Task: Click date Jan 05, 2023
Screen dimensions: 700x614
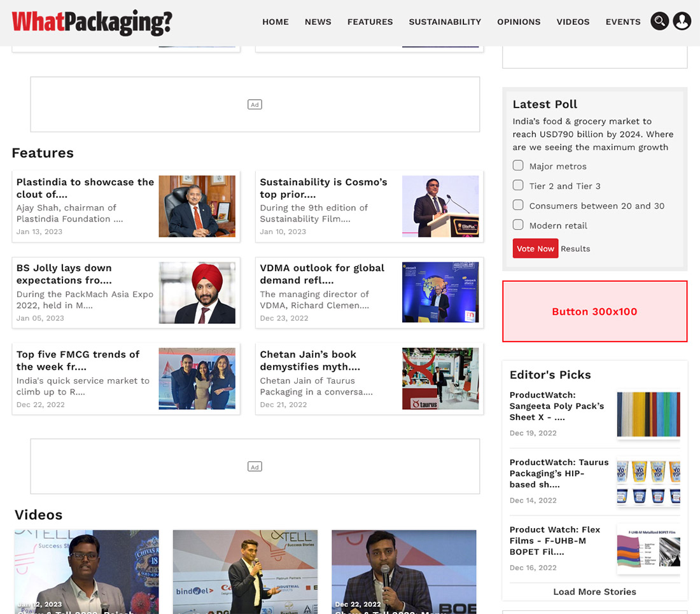Action: (x=40, y=318)
